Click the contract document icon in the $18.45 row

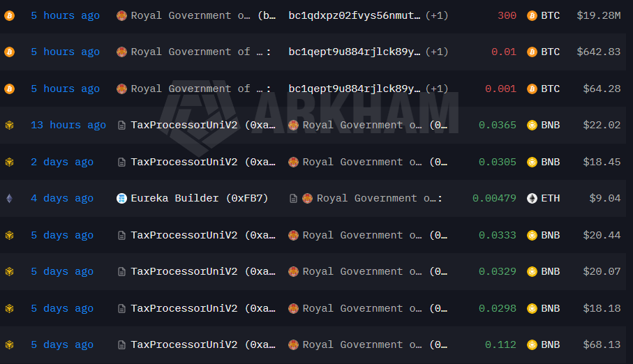click(121, 162)
